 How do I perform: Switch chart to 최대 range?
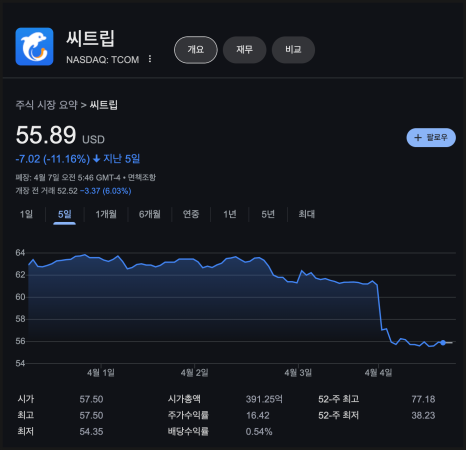point(307,214)
